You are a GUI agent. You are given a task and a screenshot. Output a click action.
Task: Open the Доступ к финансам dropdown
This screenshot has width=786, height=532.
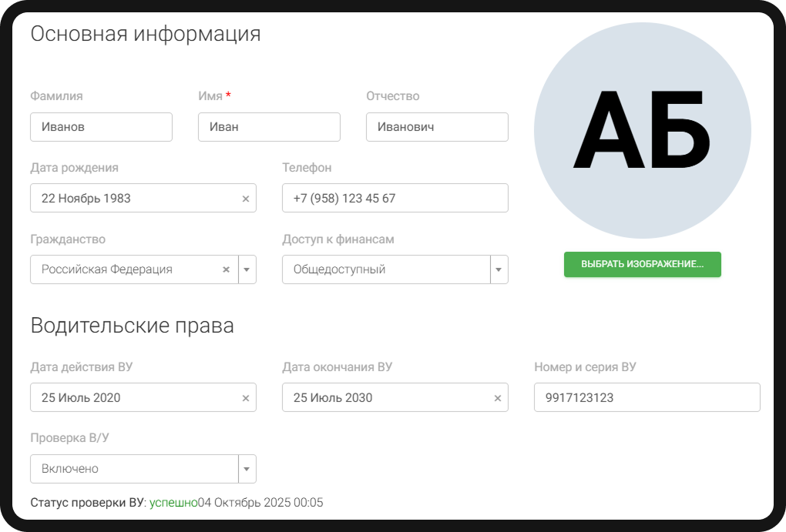[x=499, y=270]
